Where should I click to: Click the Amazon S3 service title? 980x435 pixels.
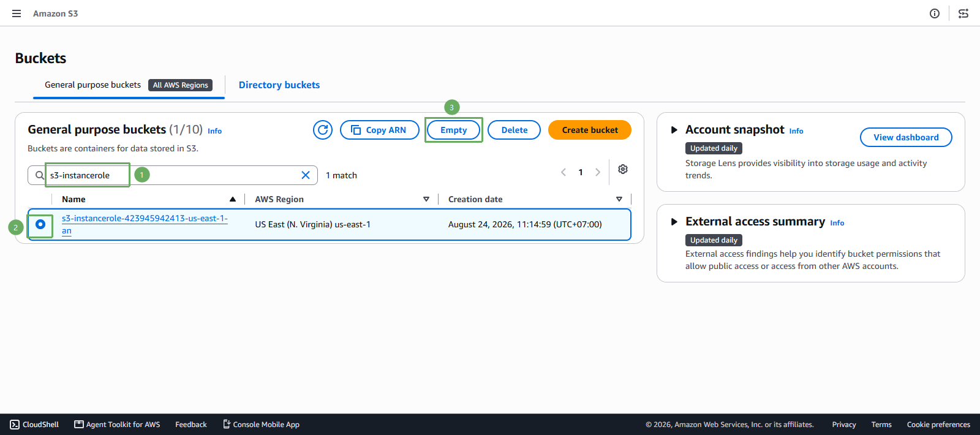point(56,13)
